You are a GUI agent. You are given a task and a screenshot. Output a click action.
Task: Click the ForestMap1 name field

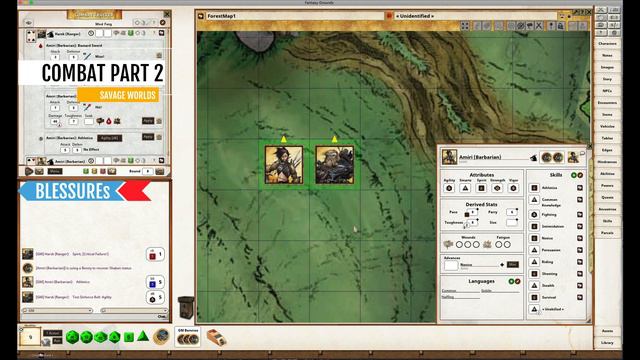click(x=295, y=16)
